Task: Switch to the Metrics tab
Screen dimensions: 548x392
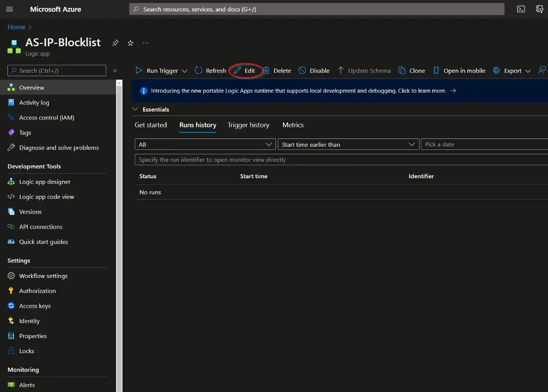Action: (x=293, y=125)
